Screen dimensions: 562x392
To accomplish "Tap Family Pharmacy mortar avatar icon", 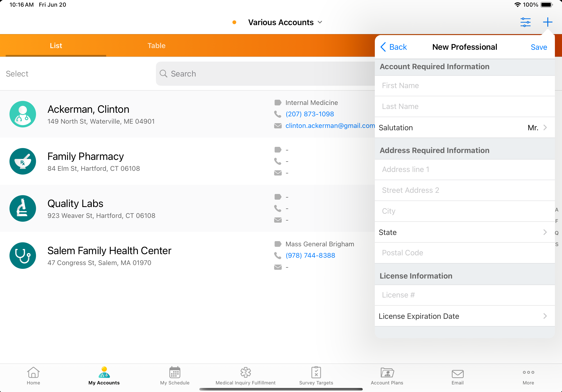I will coord(23,161).
